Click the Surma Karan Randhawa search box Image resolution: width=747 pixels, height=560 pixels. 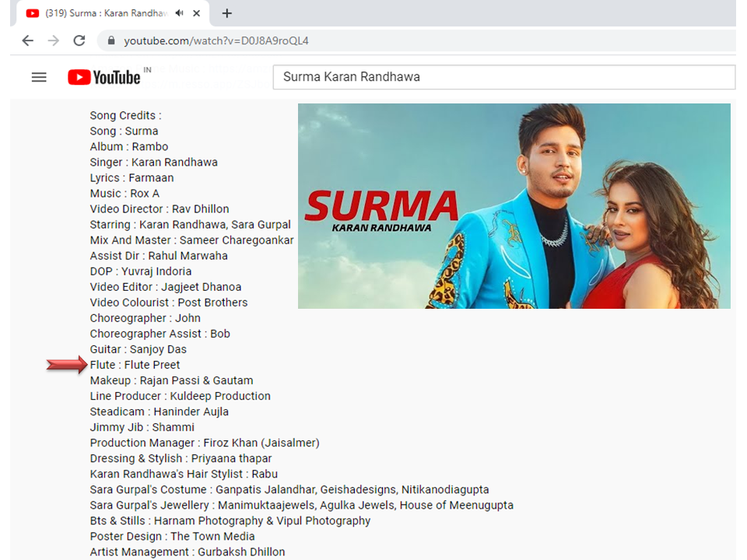pyautogui.click(x=503, y=77)
